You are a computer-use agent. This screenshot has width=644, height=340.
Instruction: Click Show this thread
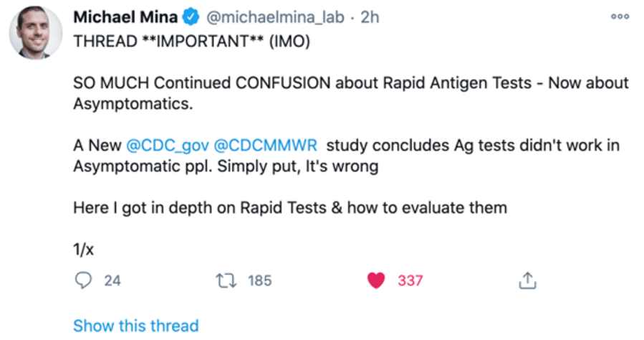(135, 325)
